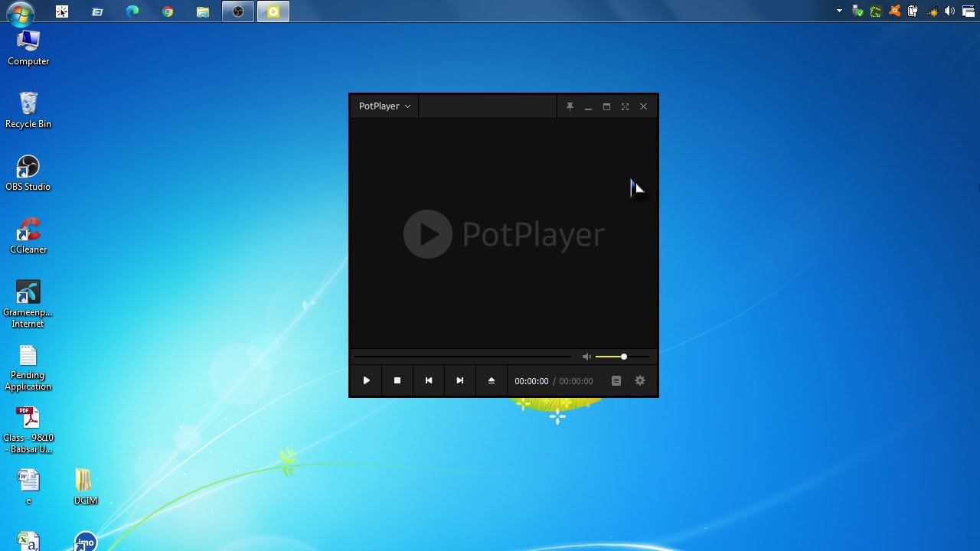Select the Recycle Bin desktop icon

point(28,110)
